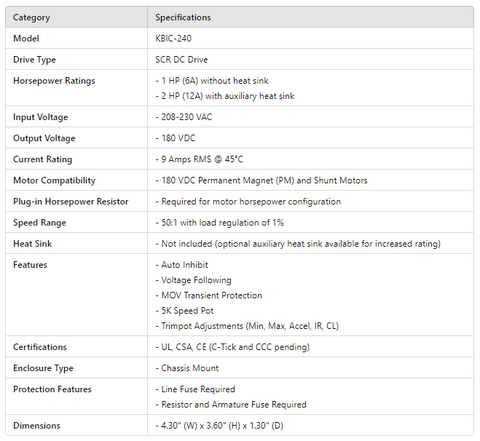The image size is (480, 441).
Task: Click the Motor Compatibility row label
Action: pos(54,181)
